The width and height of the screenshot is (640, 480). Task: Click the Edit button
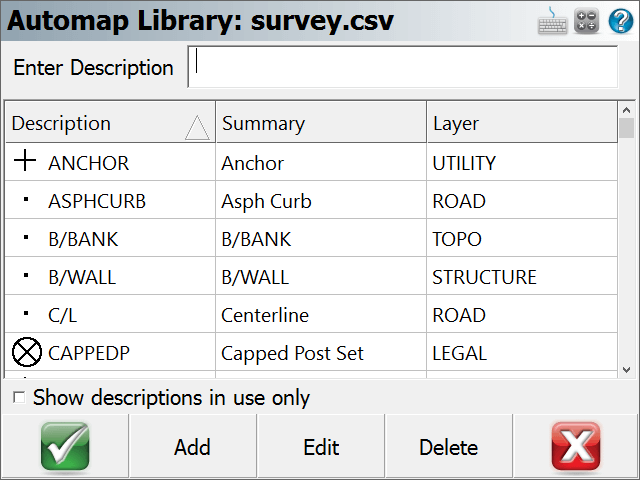321,447
